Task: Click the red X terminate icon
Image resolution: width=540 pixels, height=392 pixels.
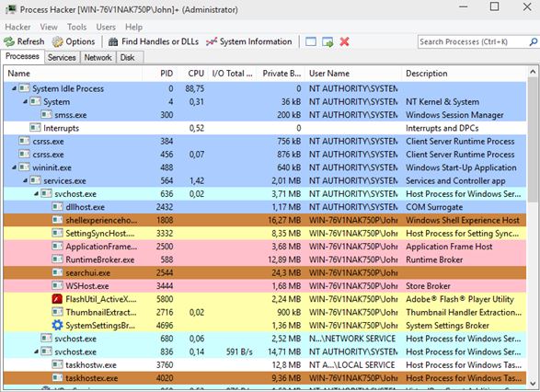Action: coord(344,41)
